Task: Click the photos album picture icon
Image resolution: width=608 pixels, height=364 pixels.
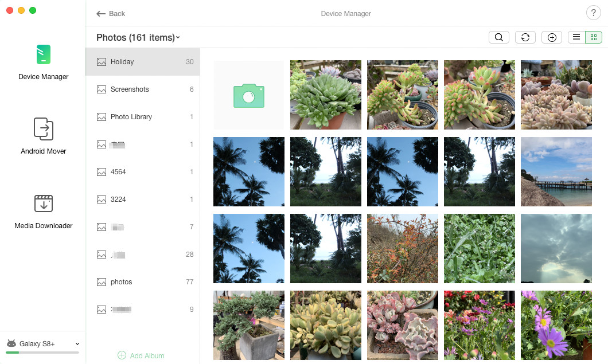Action: point(101,282)
